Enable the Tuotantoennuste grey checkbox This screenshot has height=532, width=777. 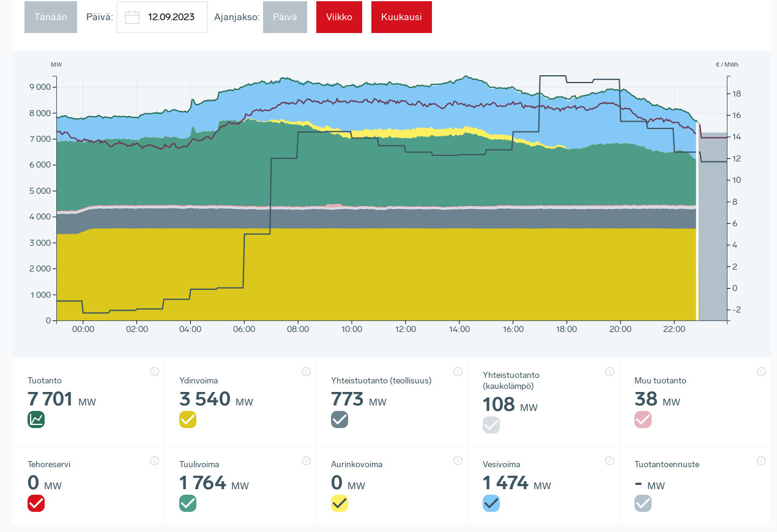coord(643,503)
